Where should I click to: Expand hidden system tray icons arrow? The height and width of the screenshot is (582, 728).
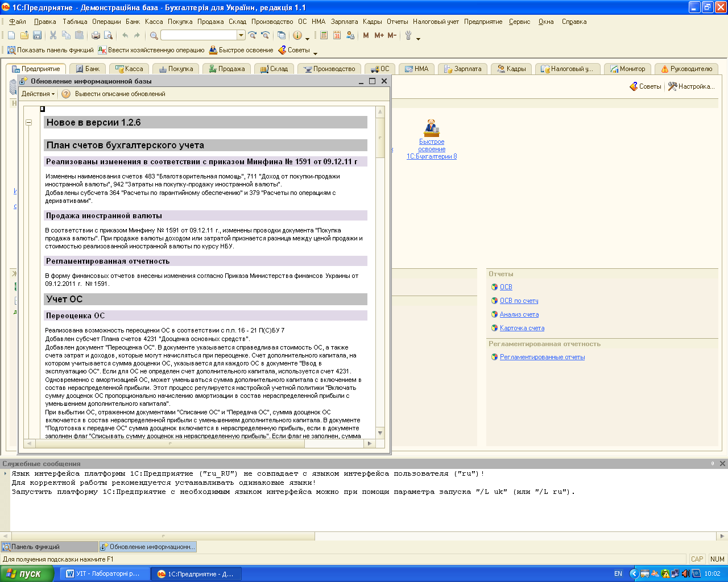(634, 573)
